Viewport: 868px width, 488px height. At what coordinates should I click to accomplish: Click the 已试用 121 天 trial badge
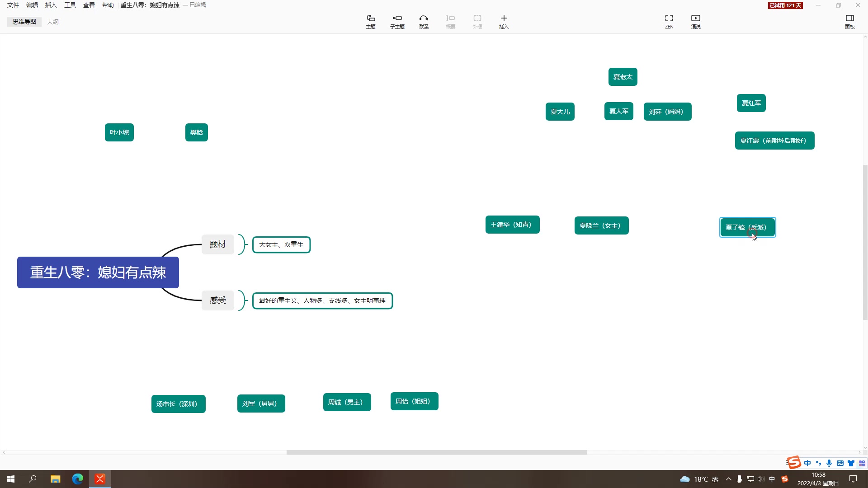coord(785,5)
